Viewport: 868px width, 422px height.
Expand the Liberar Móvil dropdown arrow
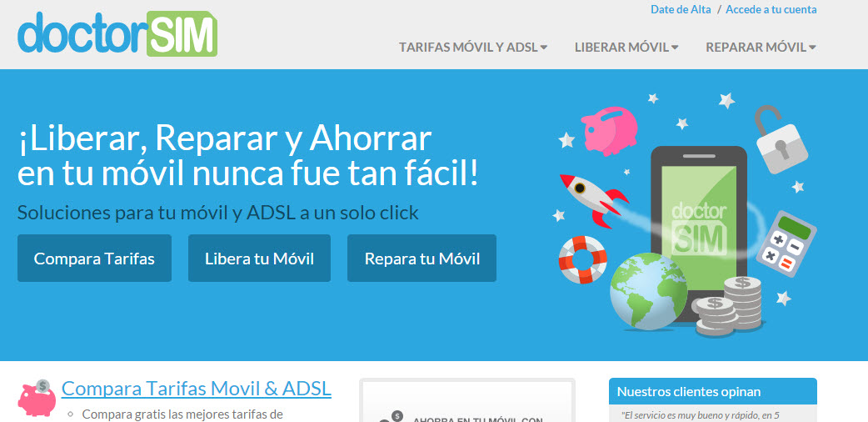coord(675,48)
